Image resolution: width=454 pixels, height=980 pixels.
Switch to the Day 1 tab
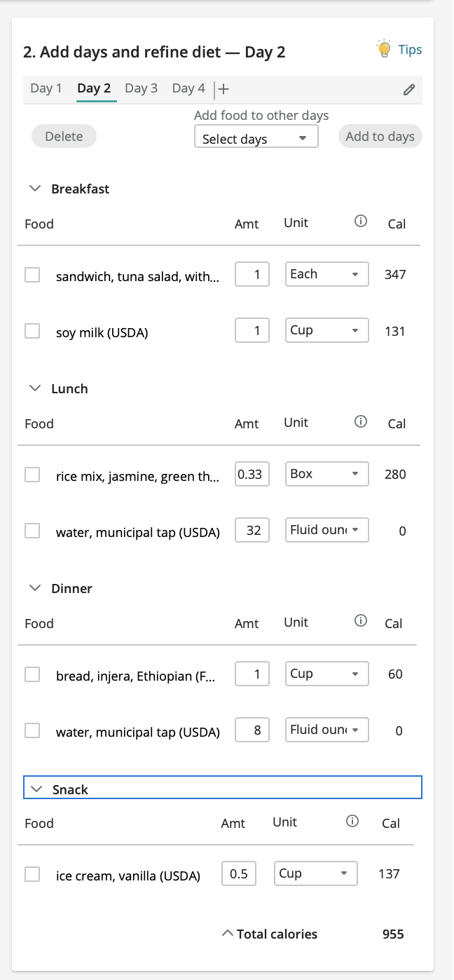[x=46, y=88]
